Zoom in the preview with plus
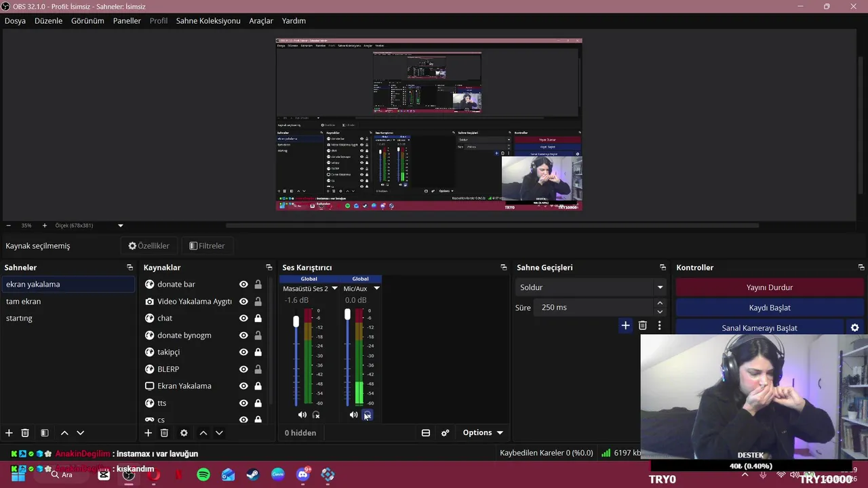Screen dimensions: 868x488 45,226
